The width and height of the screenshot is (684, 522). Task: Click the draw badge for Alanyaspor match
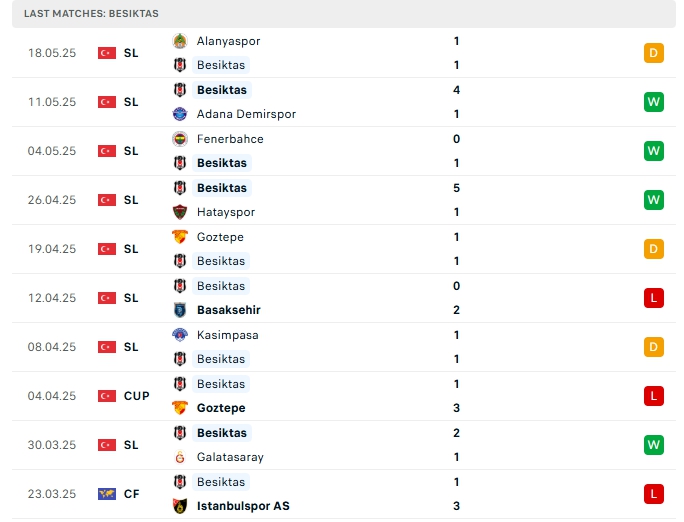(x=654, y=53)
